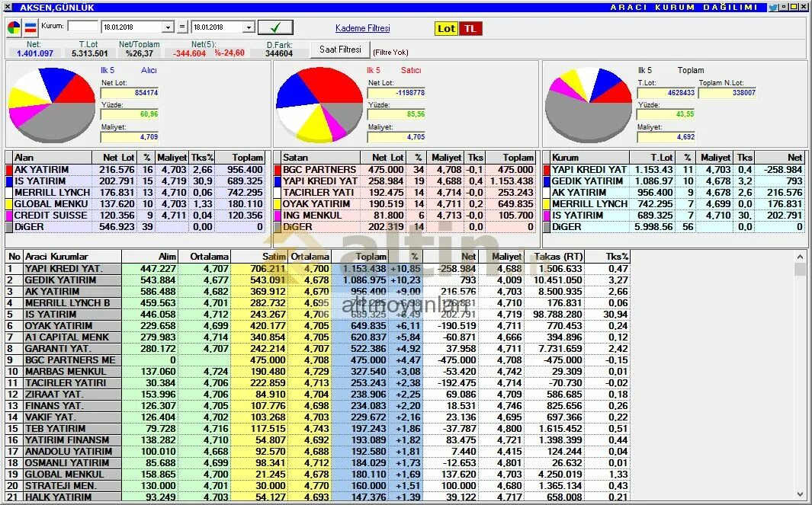Sort main table by Tks% header
This screenshot has height=505, width=812.
pyautogui.click(x=608, y=257)
